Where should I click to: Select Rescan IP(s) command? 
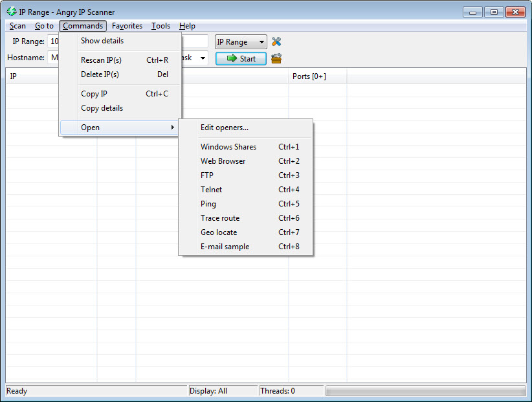(120, 60)
